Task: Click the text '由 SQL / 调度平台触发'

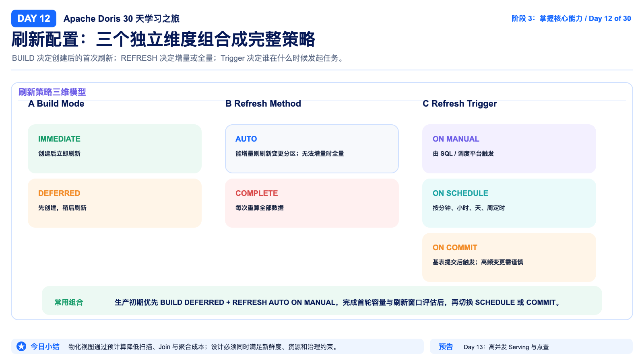Action: pyautogui.click(x=463, y=154)
